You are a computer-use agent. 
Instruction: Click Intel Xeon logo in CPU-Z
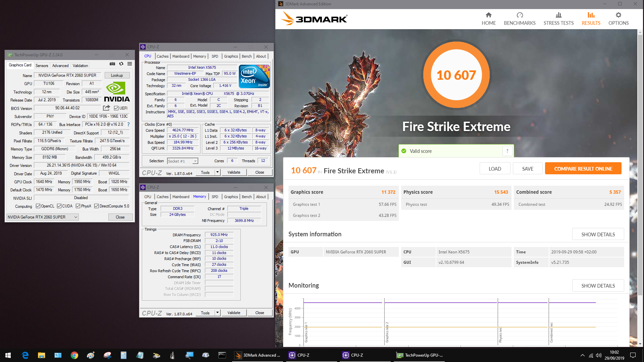point(254,76)
